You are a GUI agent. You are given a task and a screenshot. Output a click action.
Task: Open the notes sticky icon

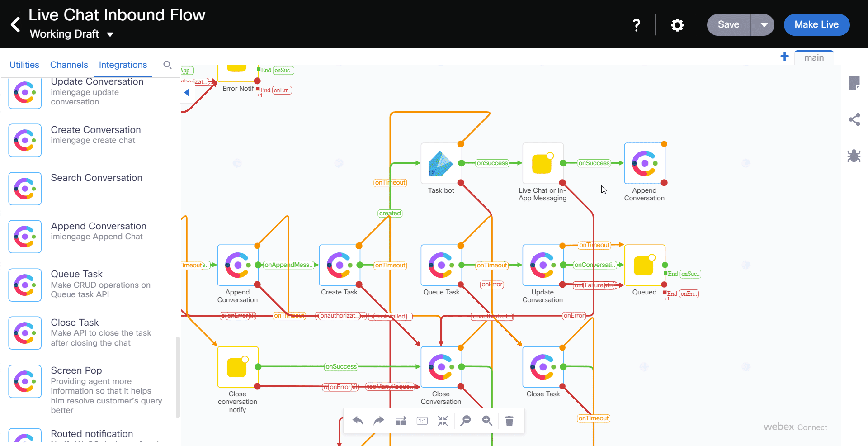(854, 83)
